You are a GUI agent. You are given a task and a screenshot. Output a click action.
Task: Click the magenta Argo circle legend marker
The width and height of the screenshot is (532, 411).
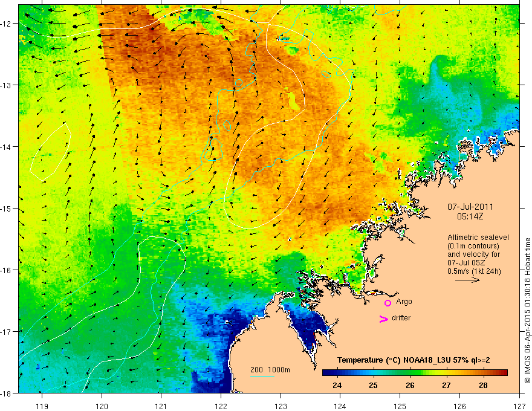coord(388,303)
